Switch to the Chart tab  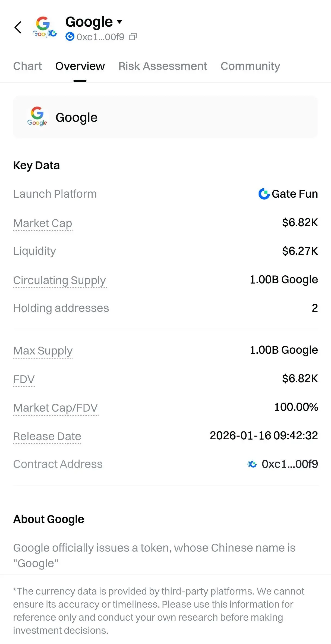coord(27,66)
